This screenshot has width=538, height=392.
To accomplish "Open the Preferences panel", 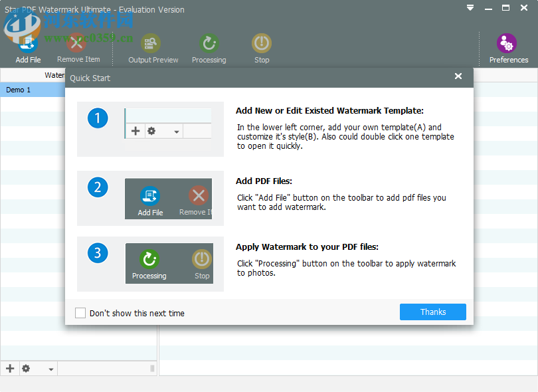I will (509, 49).
